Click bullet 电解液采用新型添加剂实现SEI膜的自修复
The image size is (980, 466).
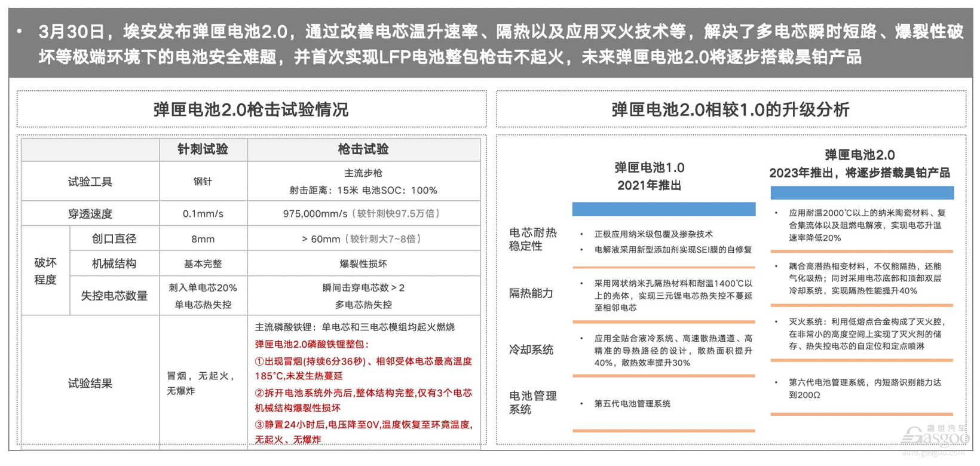pos(673,250)
